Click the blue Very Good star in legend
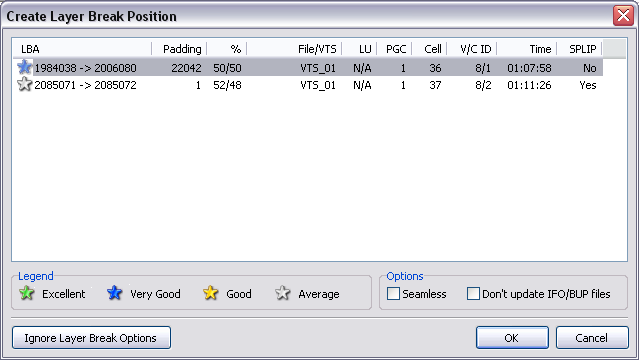 pos(115,293)
